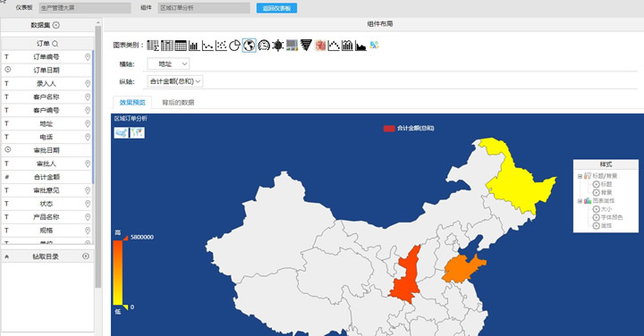Screen dimensions: 644x336
Task: Switch to the 背后的数据 tab
Action: tap(178, 103)
